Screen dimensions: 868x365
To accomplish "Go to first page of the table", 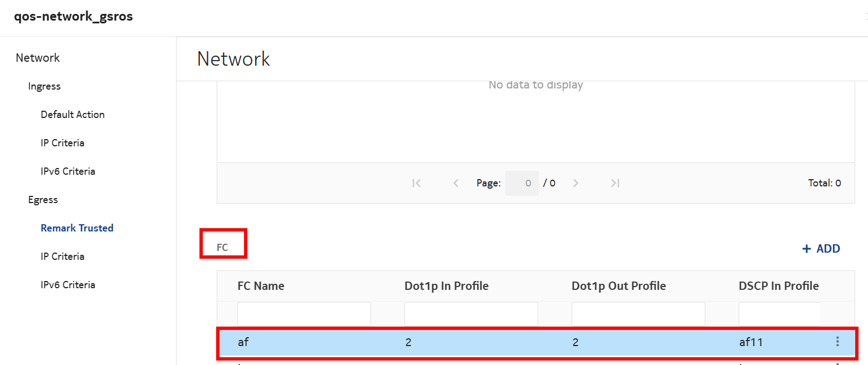I will coord(416,183).
